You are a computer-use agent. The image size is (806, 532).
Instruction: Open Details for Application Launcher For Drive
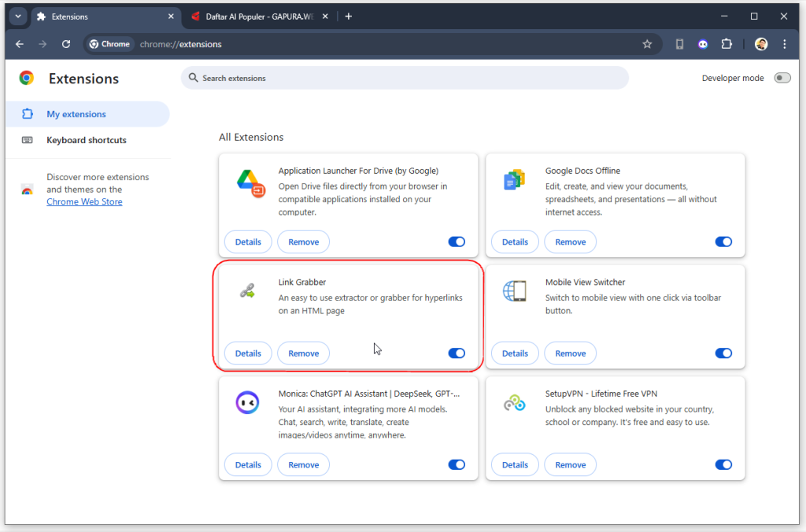[x=248, y=242]
